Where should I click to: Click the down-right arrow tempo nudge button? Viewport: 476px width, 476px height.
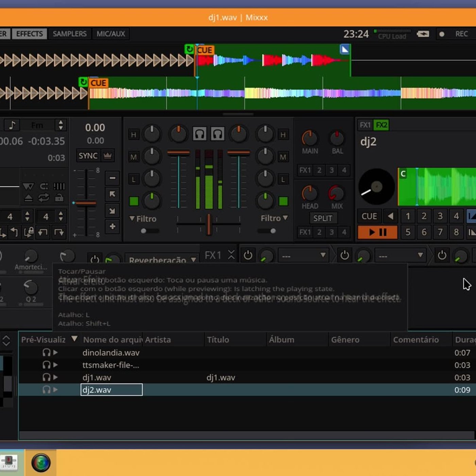112,210
